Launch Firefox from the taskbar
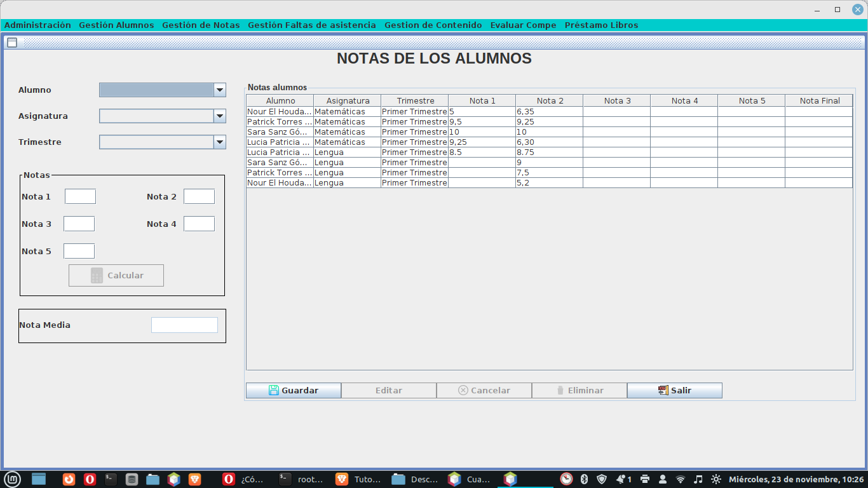 69,479
